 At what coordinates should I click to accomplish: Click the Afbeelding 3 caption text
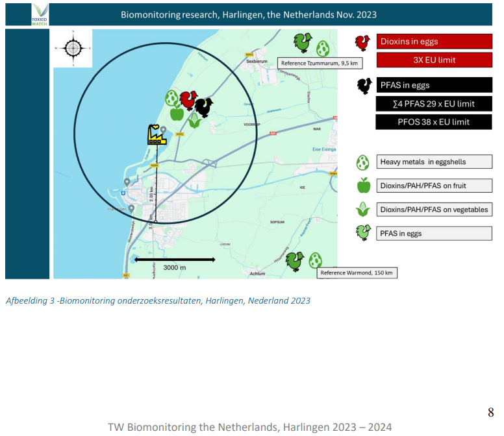pyautogui.click(x=158, y=301)
